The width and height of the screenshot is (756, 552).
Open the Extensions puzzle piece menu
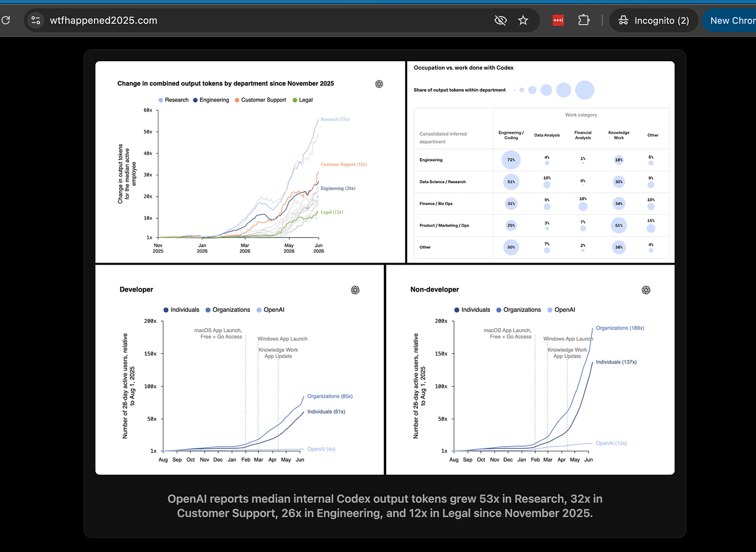(x=584, y=20)
